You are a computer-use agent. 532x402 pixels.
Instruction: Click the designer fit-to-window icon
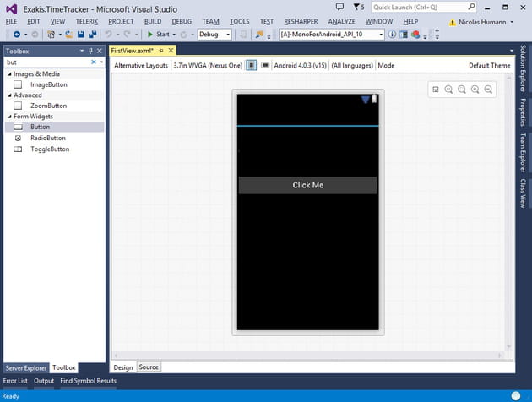436,90
